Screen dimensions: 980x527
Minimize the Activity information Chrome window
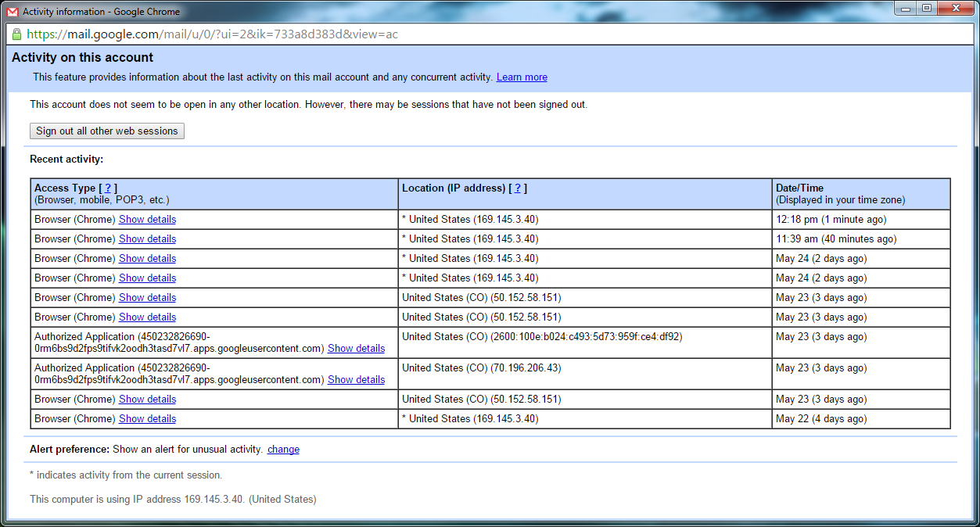tap(906, 8)
